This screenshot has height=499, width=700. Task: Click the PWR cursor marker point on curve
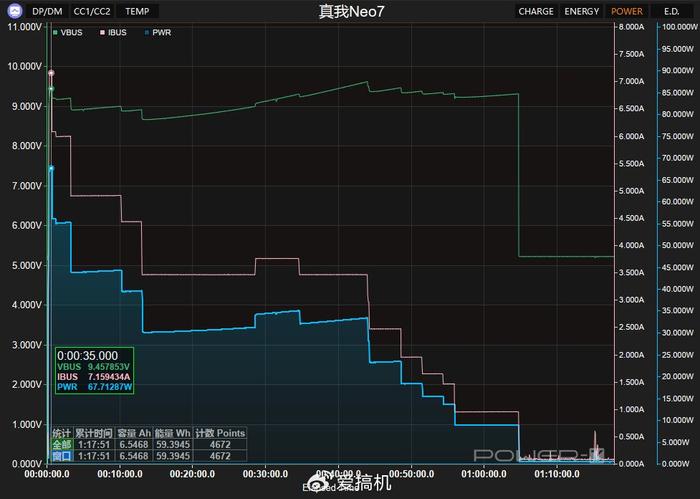(x=51, y=168)
